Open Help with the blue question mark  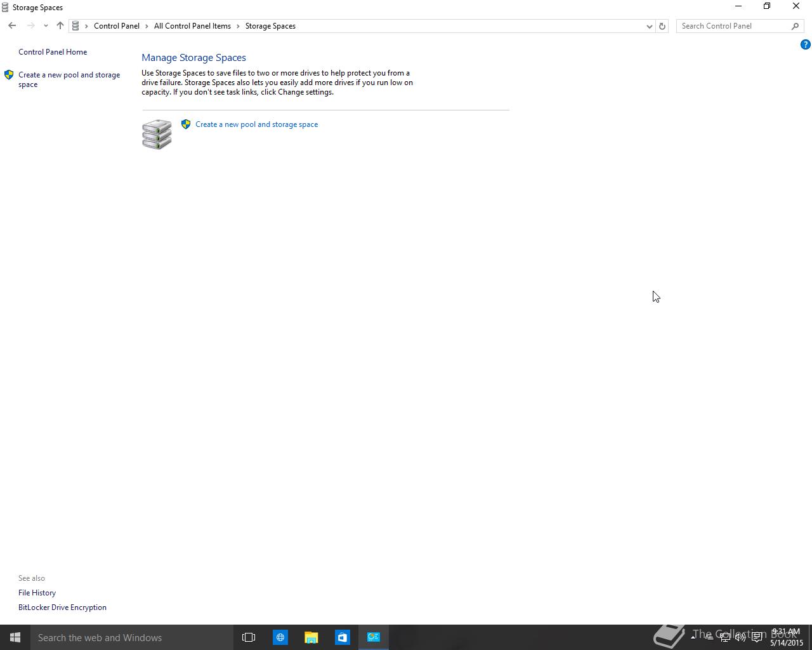[805, 44]
